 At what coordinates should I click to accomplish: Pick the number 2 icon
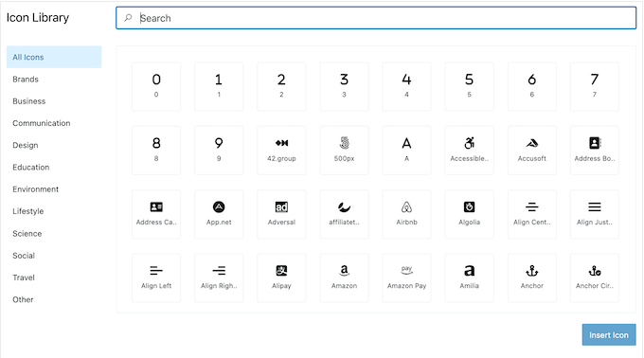pos(281,86)
